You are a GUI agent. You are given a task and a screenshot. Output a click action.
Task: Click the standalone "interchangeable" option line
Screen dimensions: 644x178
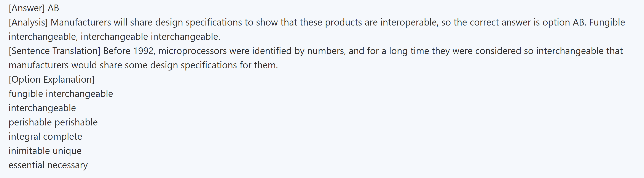coord(42,108)
